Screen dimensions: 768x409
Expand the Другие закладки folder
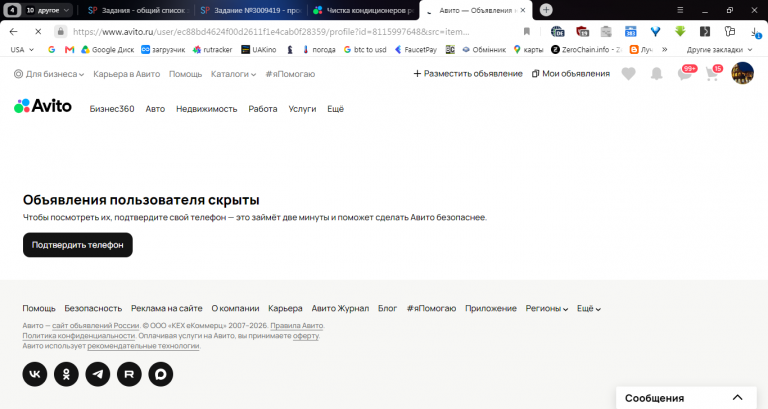(x=719, y=49)
